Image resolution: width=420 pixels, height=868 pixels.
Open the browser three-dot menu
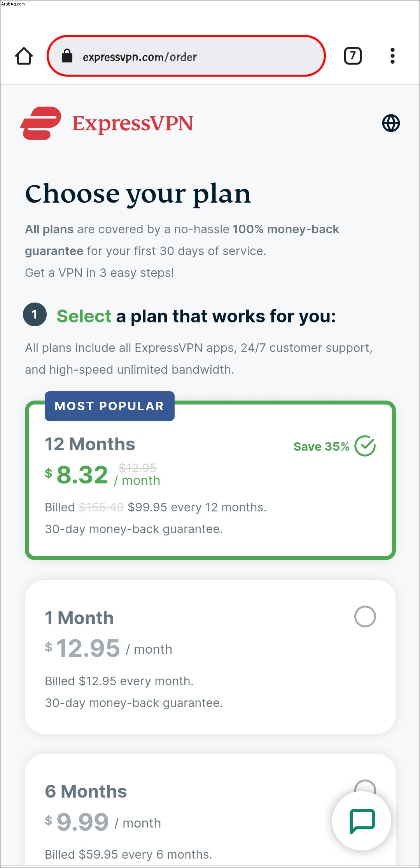(x=392, y=56)
